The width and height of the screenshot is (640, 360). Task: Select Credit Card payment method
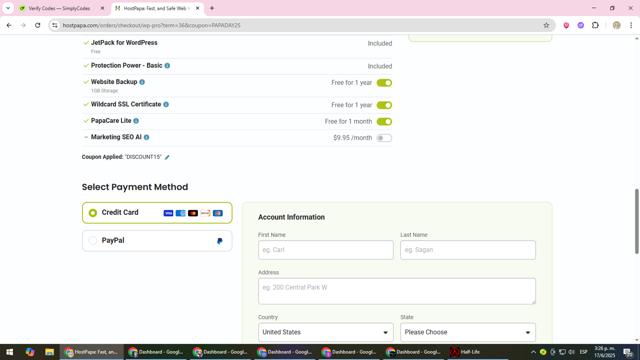pos(157,213)
